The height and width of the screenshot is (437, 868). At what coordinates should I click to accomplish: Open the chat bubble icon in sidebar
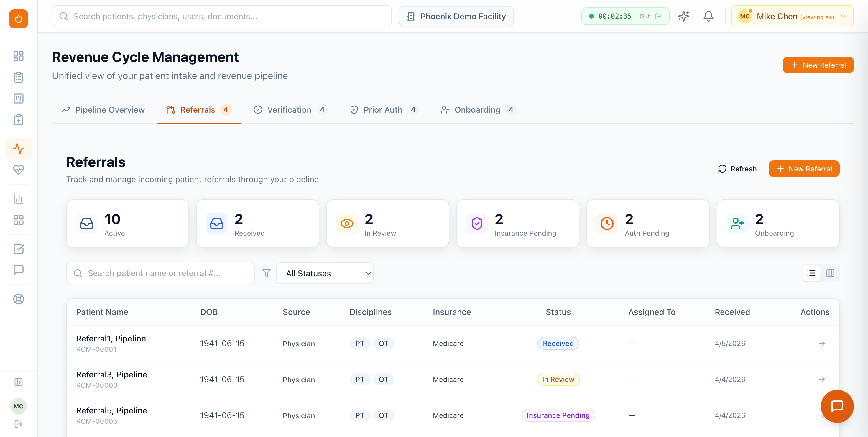[19, 270]
